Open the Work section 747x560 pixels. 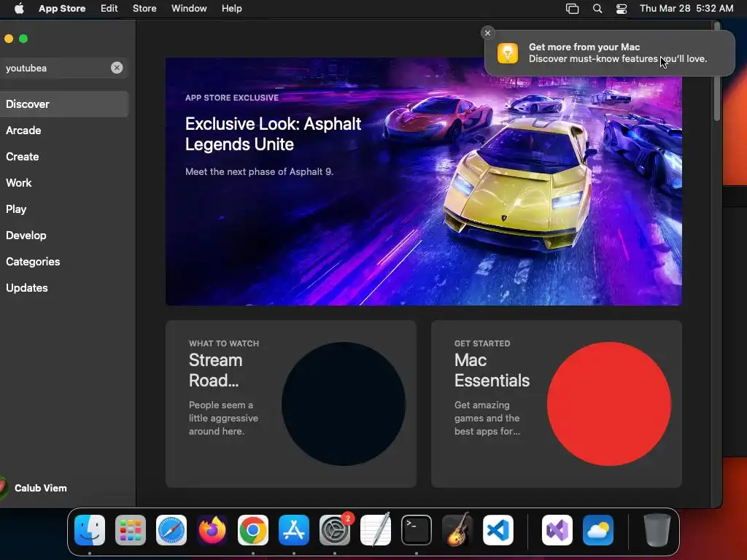pyautogui.click(x=64, y=183)
